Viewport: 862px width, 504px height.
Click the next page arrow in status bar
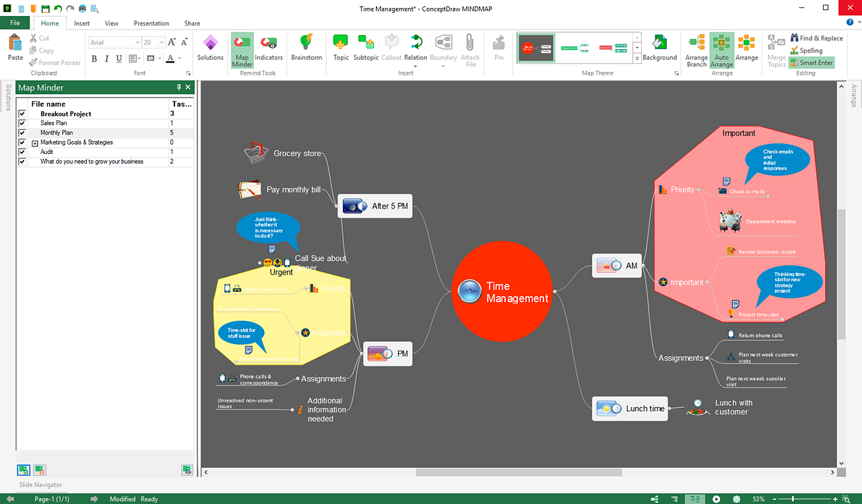[x=94, y=499]
